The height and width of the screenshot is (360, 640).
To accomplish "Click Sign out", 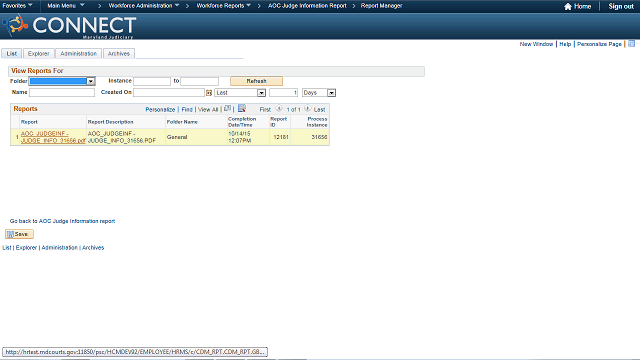I will [x=621, y=6].
